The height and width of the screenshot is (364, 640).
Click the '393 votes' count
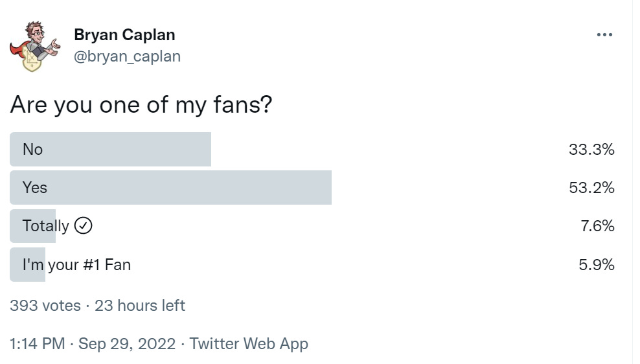[45, 306]
